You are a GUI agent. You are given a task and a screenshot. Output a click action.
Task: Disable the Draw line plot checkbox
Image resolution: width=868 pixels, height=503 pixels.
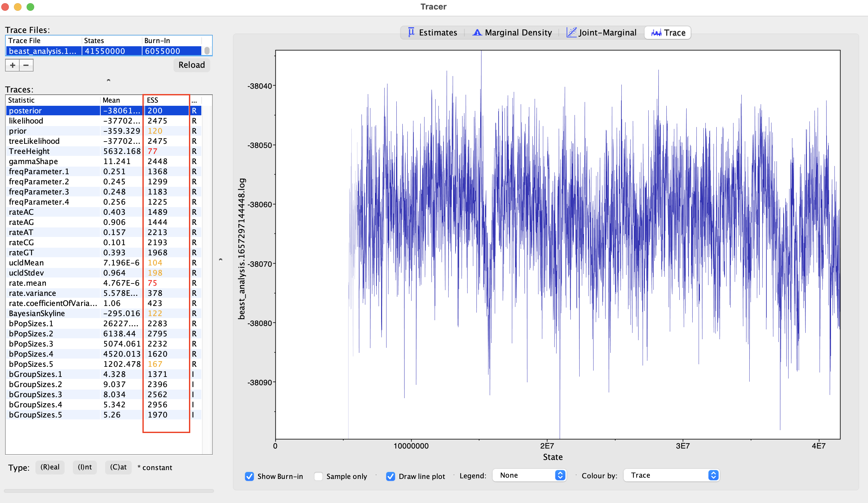pyautogui.click(x=391, y=476)
